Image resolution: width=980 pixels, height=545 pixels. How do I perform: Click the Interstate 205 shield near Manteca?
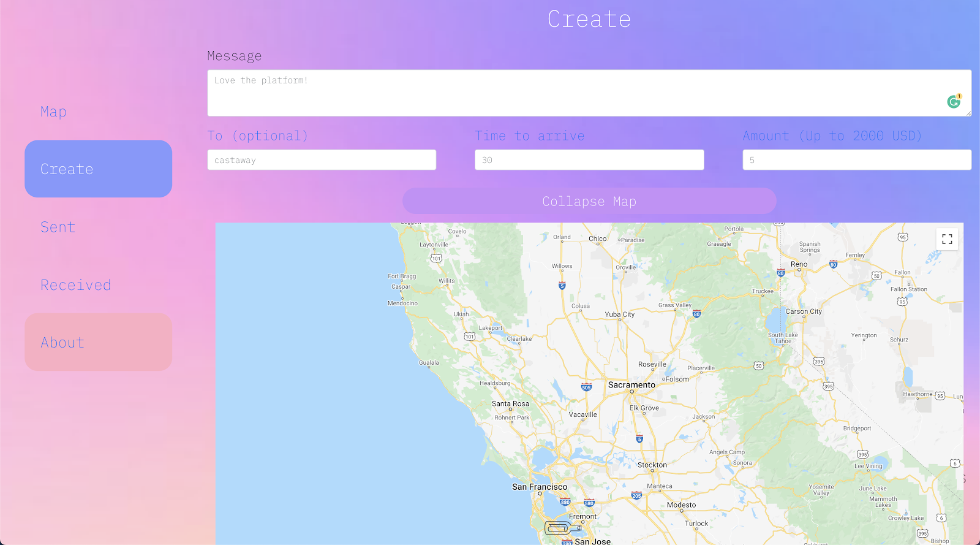[x=636, y=495]
